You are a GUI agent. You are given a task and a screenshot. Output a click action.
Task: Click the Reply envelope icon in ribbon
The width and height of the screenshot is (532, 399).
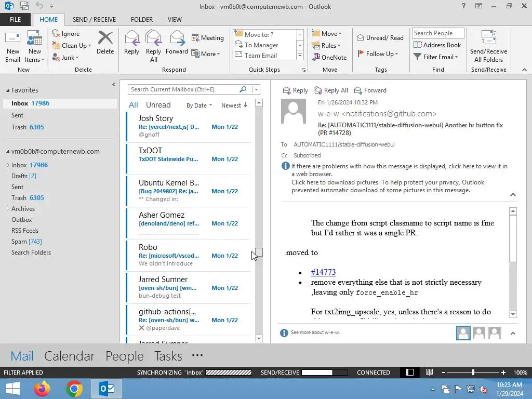tap(132, 38)
